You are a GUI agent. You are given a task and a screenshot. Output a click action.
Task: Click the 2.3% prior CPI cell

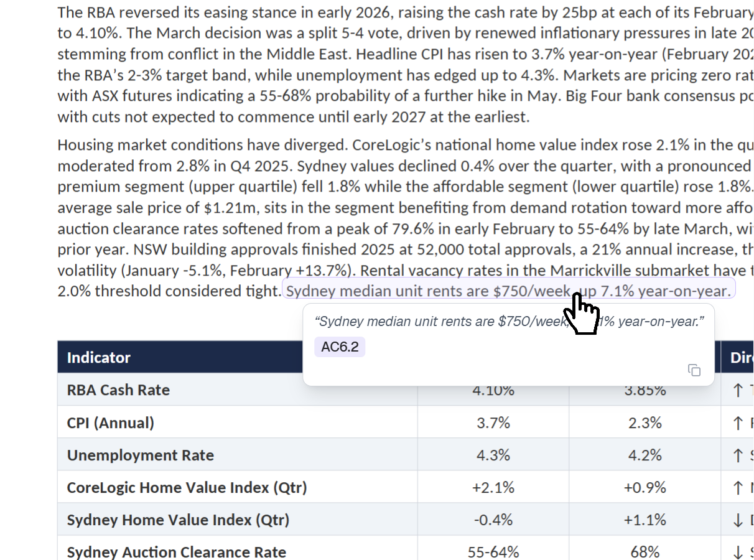(645, 423)
